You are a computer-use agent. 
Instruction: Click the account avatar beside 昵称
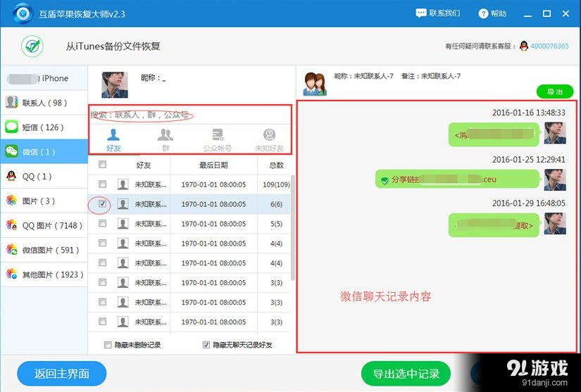[x=115, y=84]
